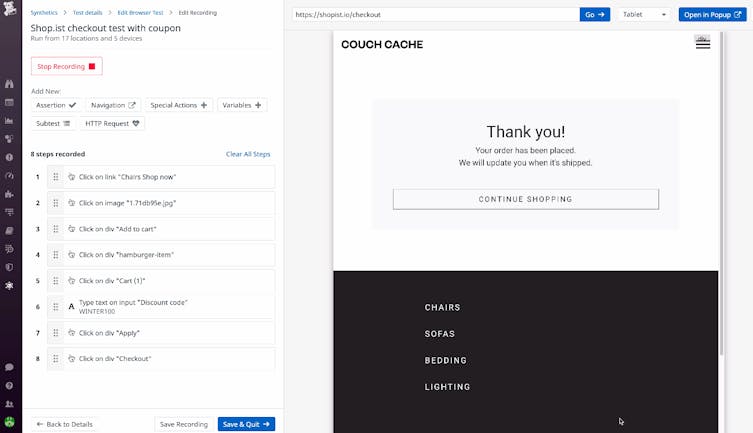
Task: Open the Sofas footer link
Action: pyautogui.click(x=439, y=334)
